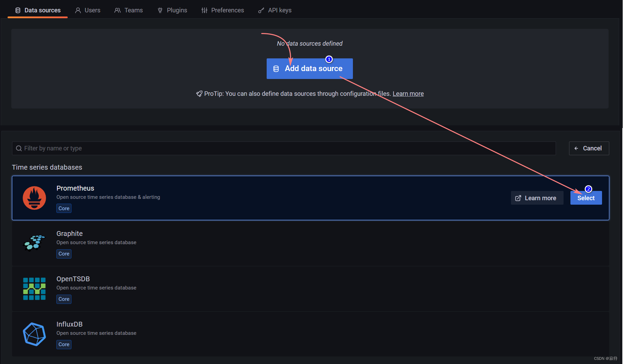The width and height of the screenshot is (623, 364).
Task: Click the Core badge under OpenTSDB
Action: [64, 299]
